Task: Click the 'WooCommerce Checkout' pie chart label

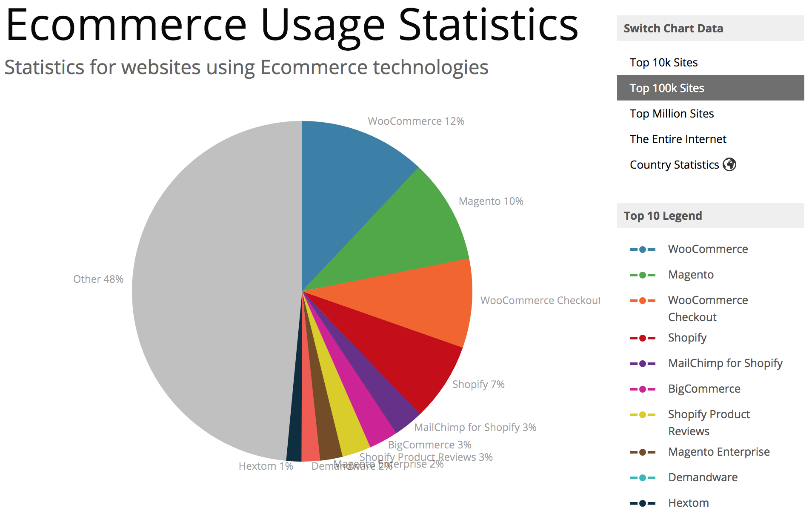Action: click(540, 301)
